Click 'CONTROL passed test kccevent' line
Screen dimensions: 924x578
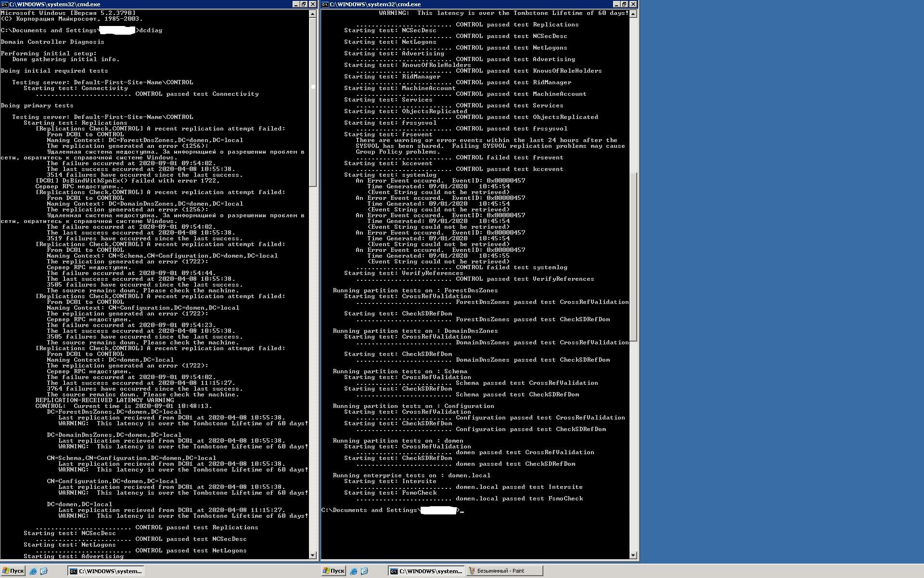460,169
